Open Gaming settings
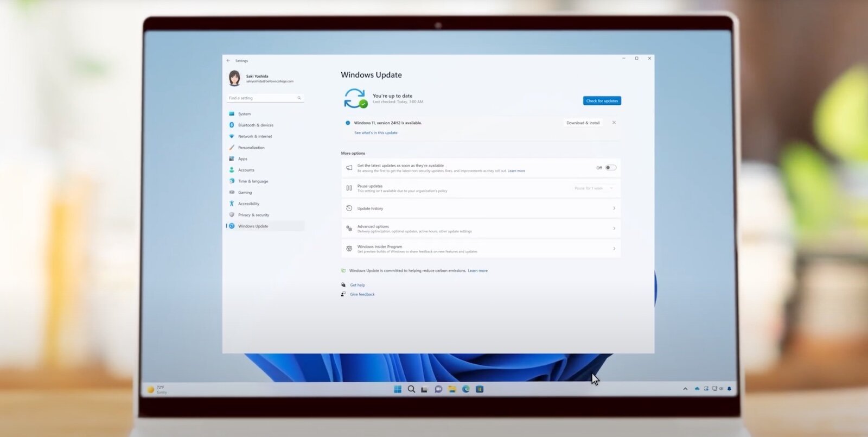The image size is (868, 437). coord(265,193)
